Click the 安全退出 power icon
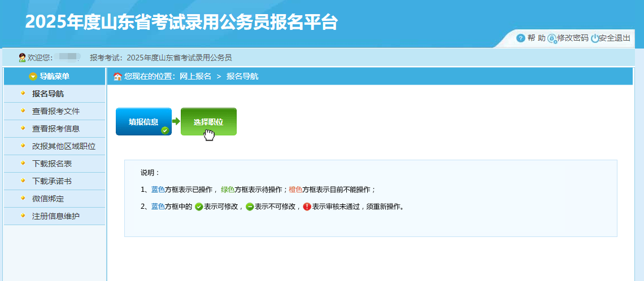 [594, 38]
